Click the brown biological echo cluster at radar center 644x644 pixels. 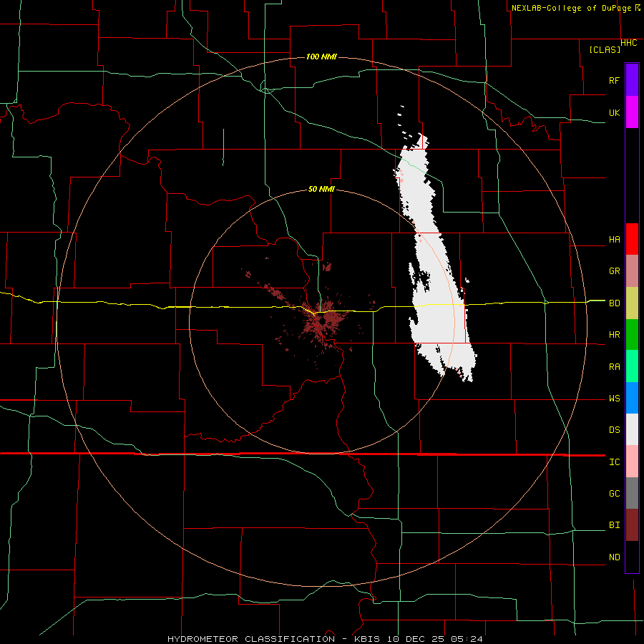point(323,321)
